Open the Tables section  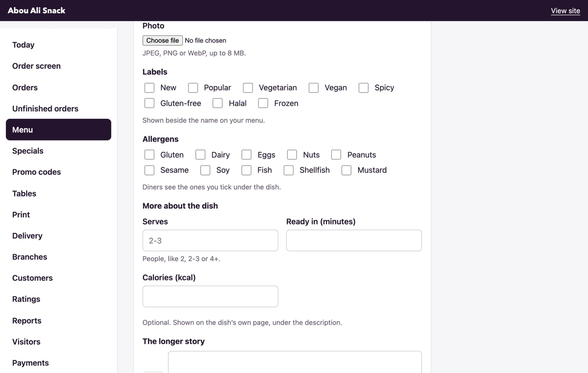[x=58, y=193]
